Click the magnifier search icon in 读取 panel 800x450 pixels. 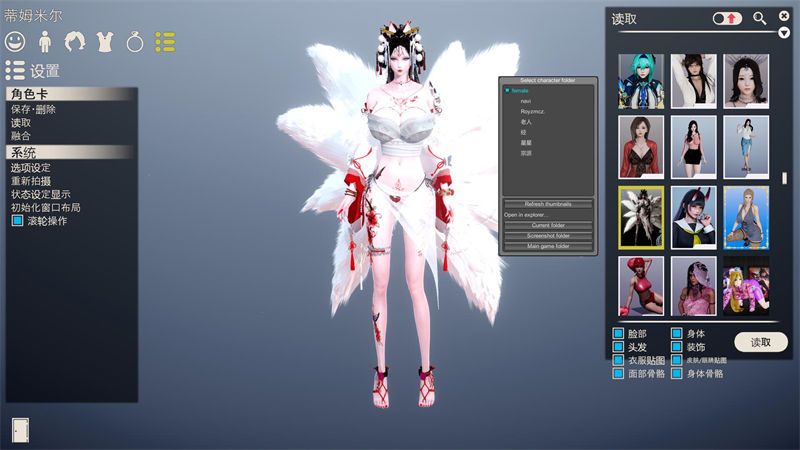click(x=760, y=18)
